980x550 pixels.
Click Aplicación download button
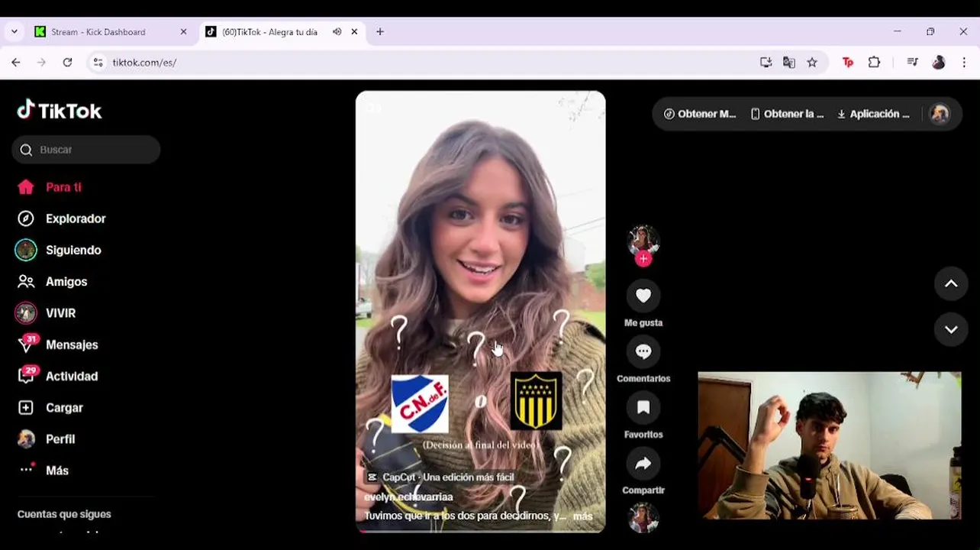click(873, 114)
